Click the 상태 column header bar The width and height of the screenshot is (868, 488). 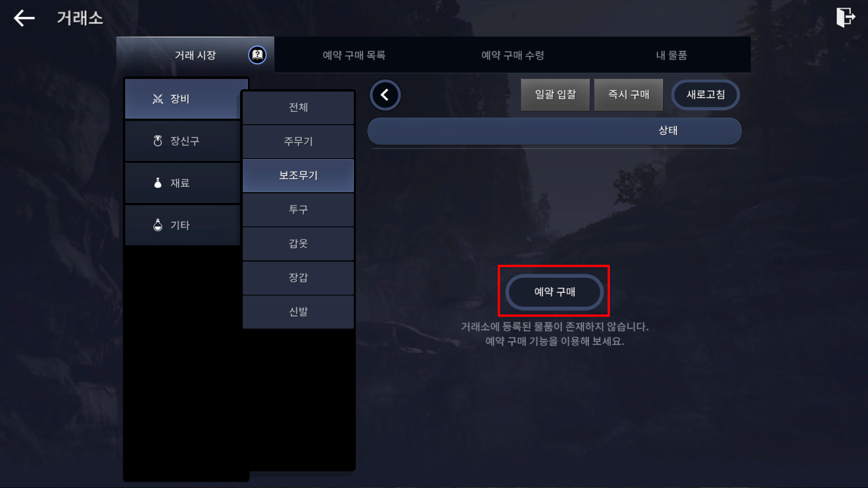coord(554,131)
